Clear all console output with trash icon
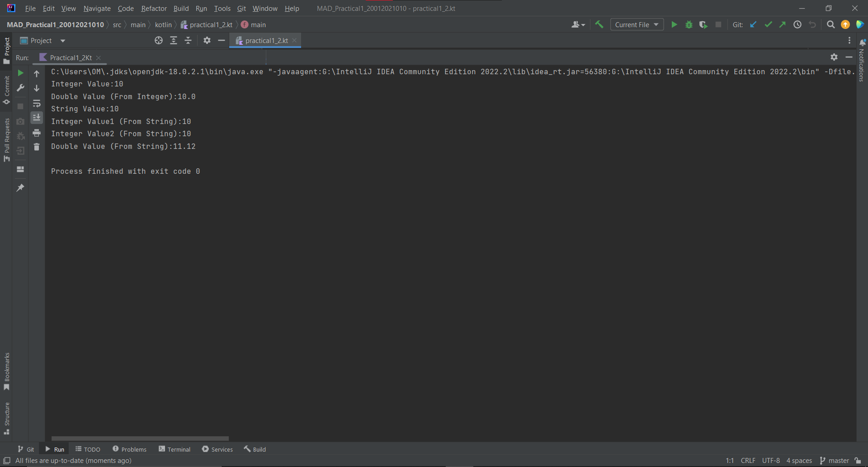 coord(37,147)
